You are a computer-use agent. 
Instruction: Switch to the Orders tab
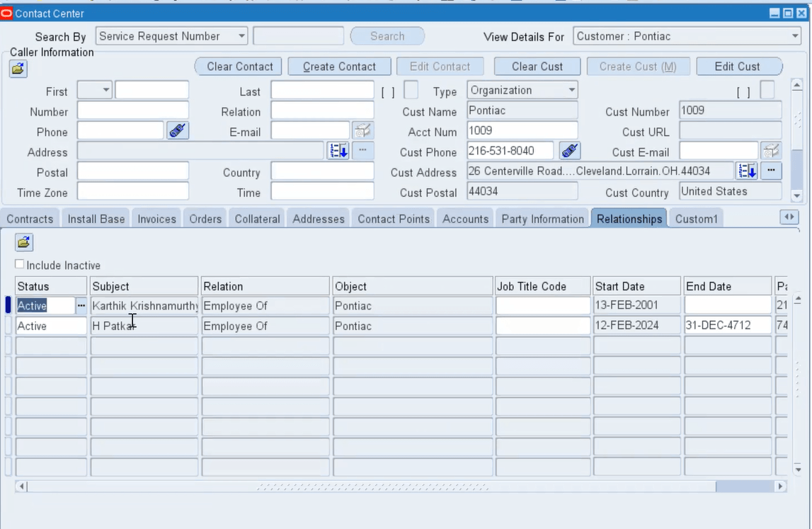tap(205, 219)
